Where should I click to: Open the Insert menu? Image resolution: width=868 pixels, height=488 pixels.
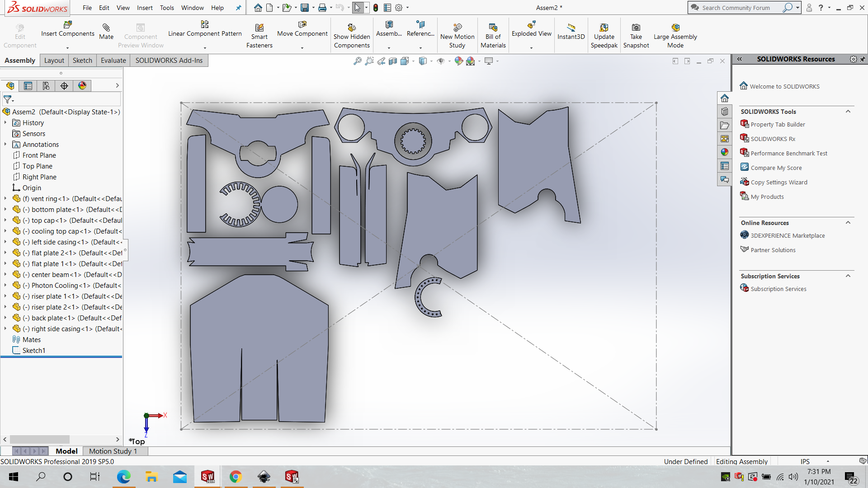[145, 8]
